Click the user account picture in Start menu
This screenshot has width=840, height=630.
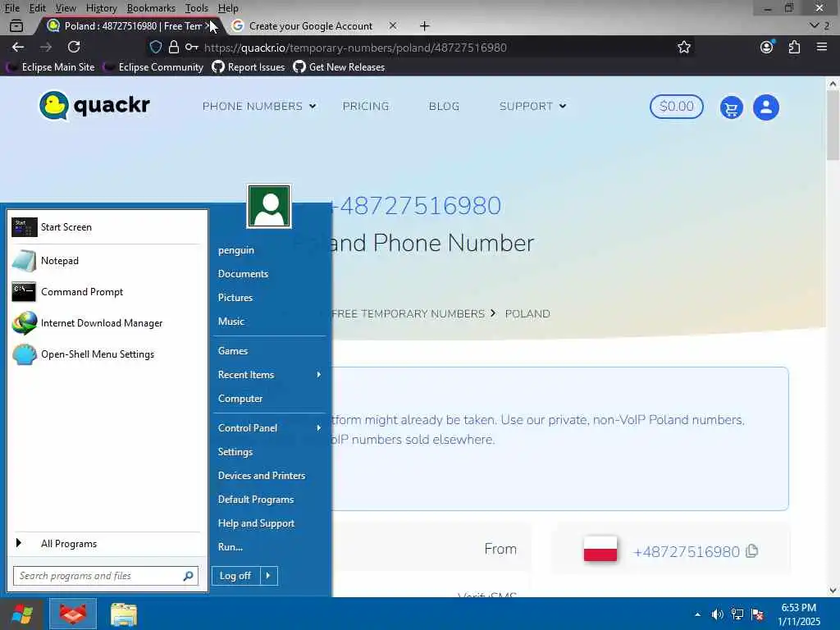point(269,206)
